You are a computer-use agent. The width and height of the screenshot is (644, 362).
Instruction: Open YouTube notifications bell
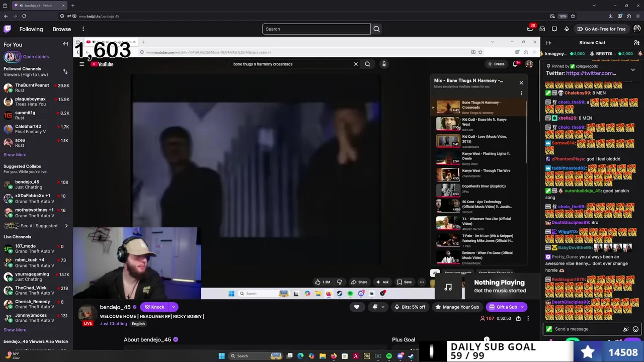point(515,64)
